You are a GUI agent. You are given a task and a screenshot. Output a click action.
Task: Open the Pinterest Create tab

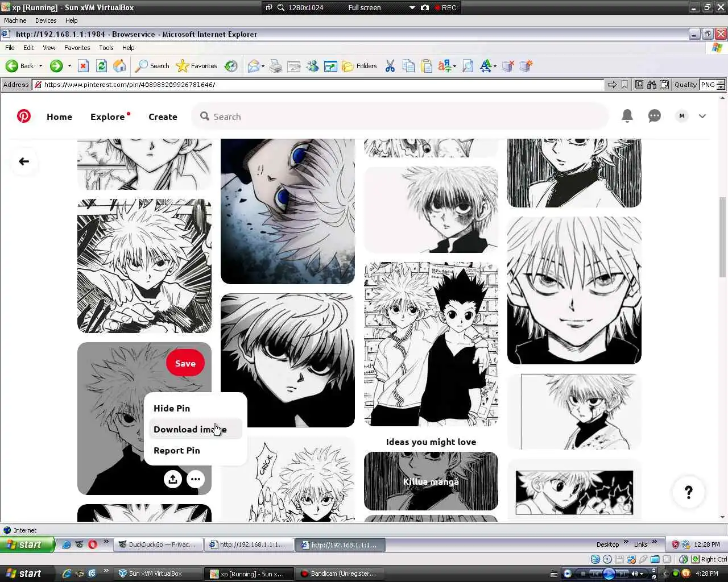[163, 117]
